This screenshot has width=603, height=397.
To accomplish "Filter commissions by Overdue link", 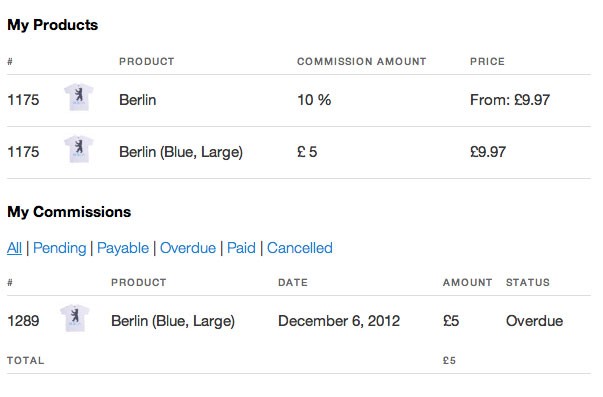I will (188, 248).
